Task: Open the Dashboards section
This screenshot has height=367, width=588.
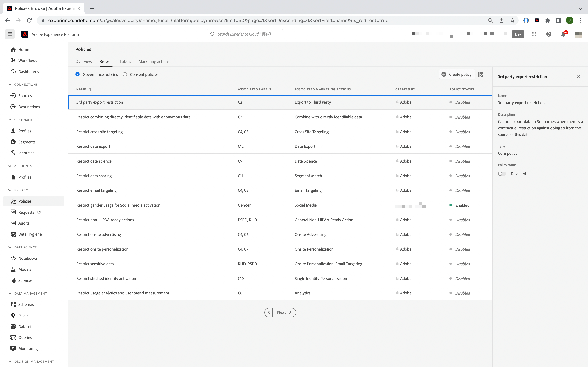Action: tap(29, 71)
